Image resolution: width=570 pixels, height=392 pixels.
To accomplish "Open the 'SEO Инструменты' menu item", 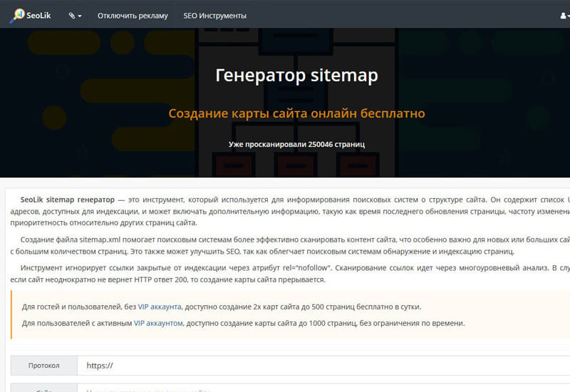I will 215,16.
